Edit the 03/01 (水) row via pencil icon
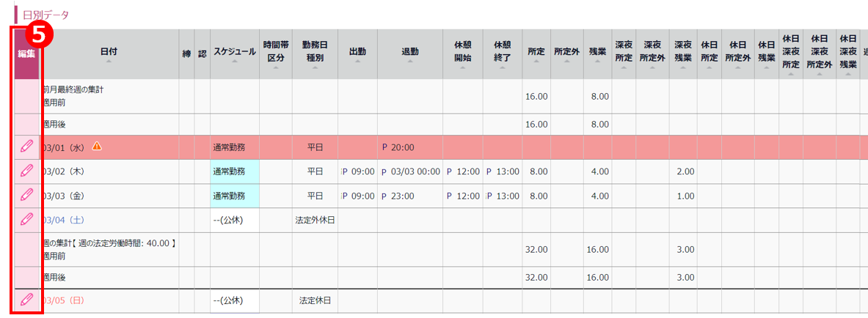 [x=26, y=147]
